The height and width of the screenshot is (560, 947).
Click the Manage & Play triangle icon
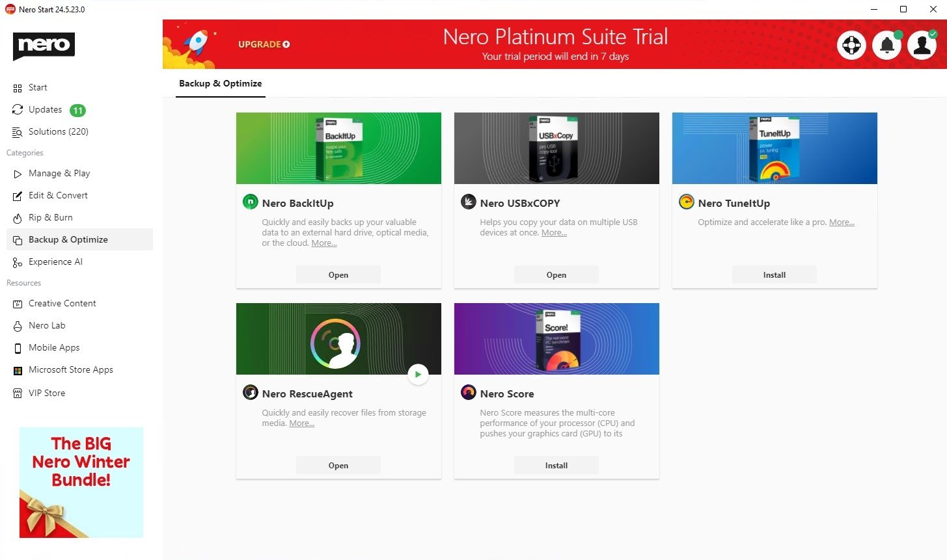(x=18, y=174)
